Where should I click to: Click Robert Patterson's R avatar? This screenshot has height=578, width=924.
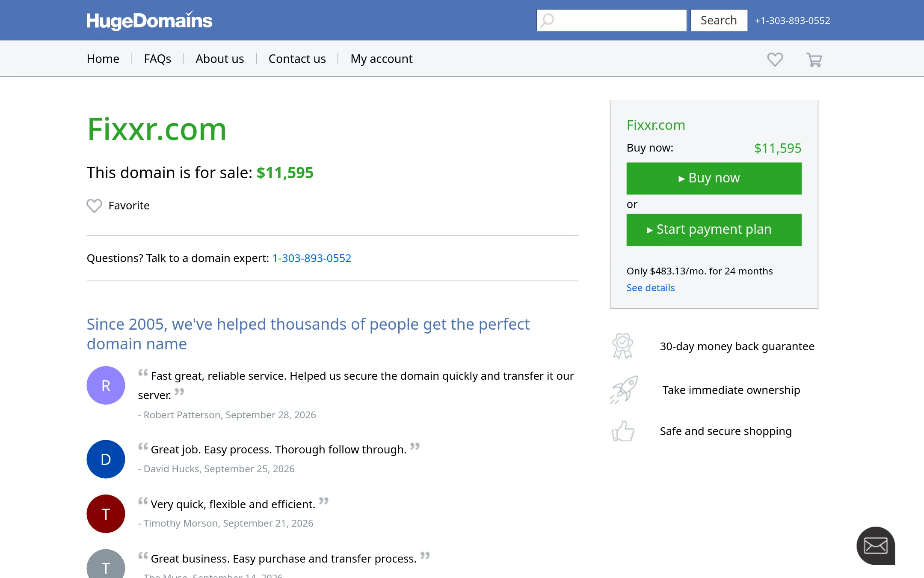point(106,385)
